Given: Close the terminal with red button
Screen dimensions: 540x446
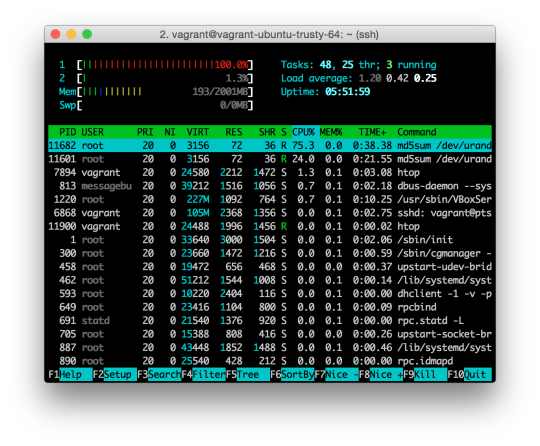Looking at the screenshot, I should (x=55, y=34).
